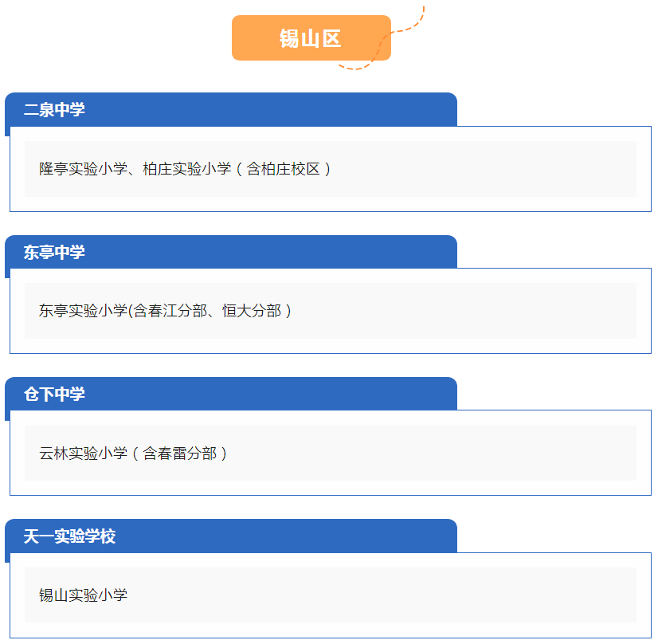Screen dimensions: 658x644
Task: Select the 仓下中学 blue header tab
Action: click(x=231, y=394)
